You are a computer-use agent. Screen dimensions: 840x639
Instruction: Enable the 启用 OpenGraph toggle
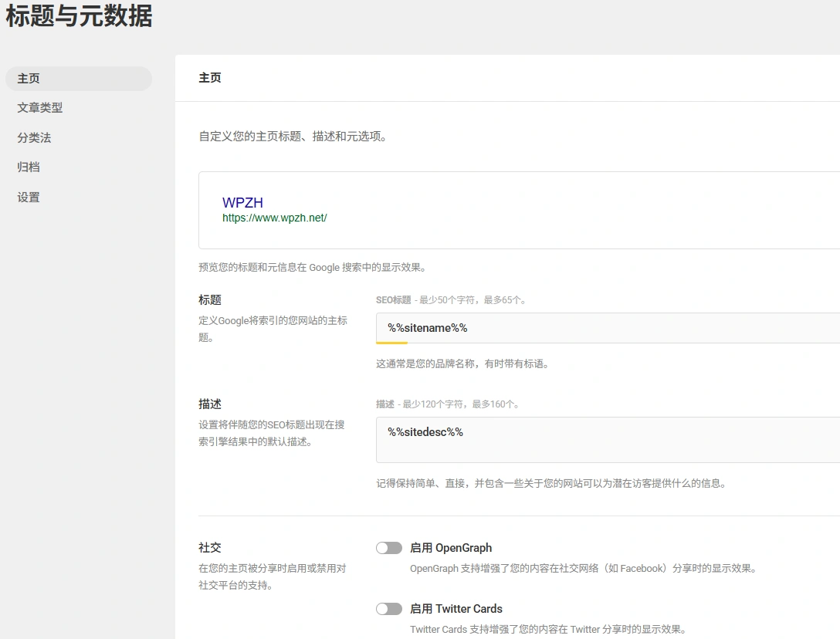click(x=389, y=548)
